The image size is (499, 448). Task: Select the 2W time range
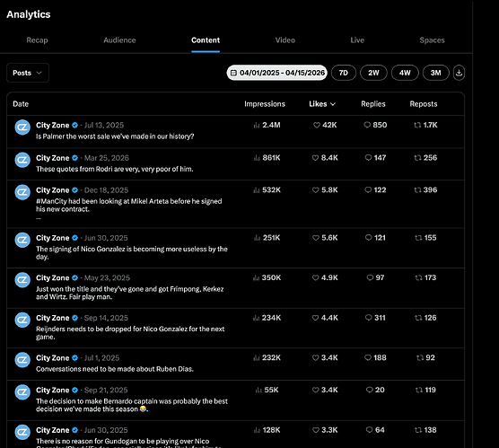click(x=373, y=73)
